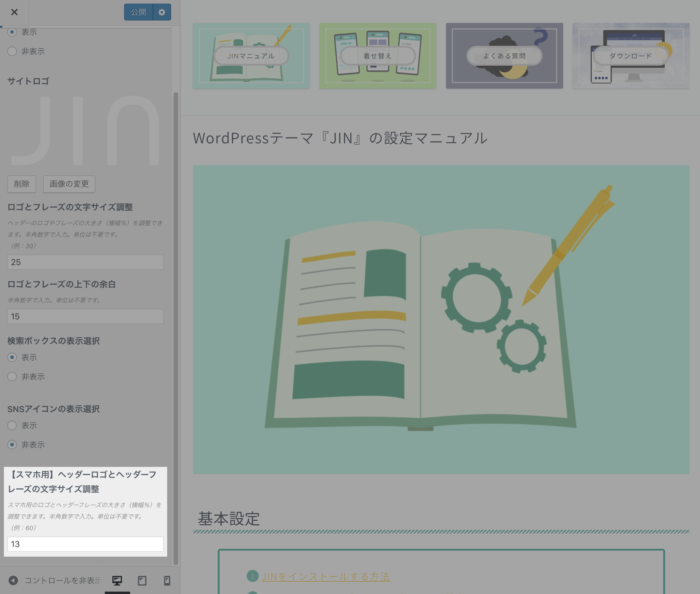Close the customizer with the X icon

point(14,12)
